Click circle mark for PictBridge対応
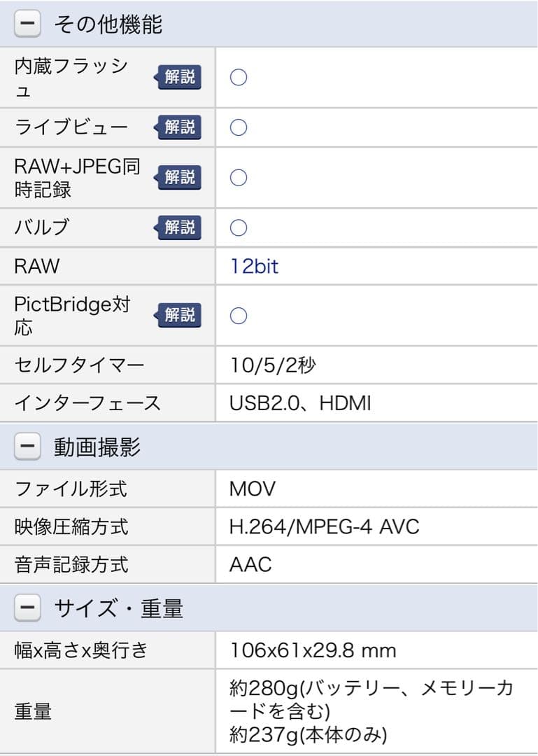 point(239,316)
